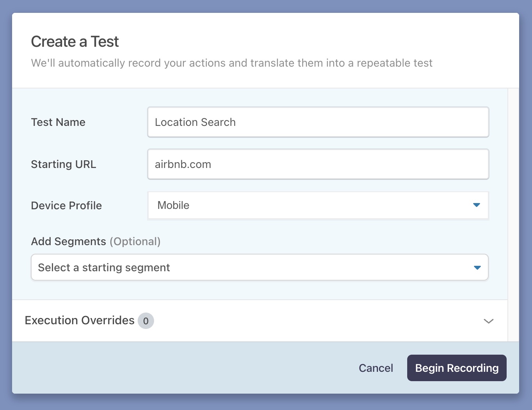The height and width of the screenshot is (410, 532).
Task: Click the Location Search text value
Action: point(195,122)
